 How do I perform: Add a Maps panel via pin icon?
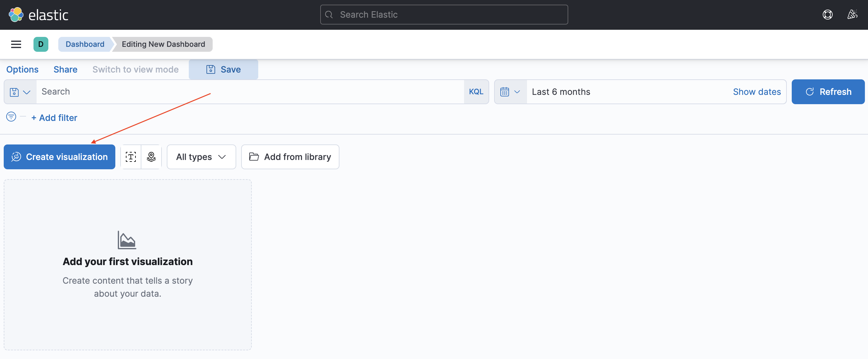pos(151,157)
